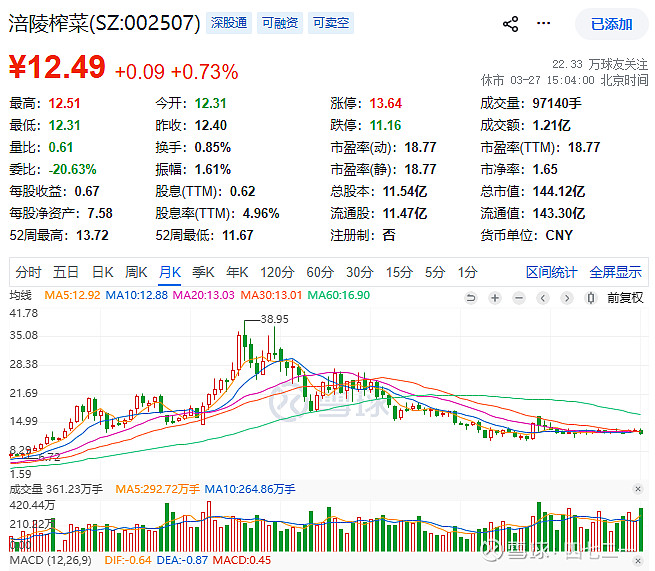
Task: Click the chart reset undo icon
Action: pos(471,298)
